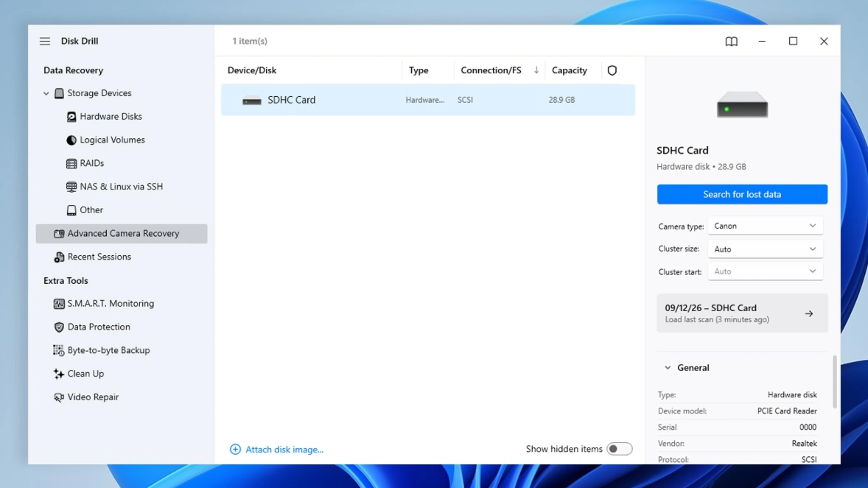This screenshot has height=488, width=868.
Task: Select Logical Volumes in sidebar
Action: 112,140
